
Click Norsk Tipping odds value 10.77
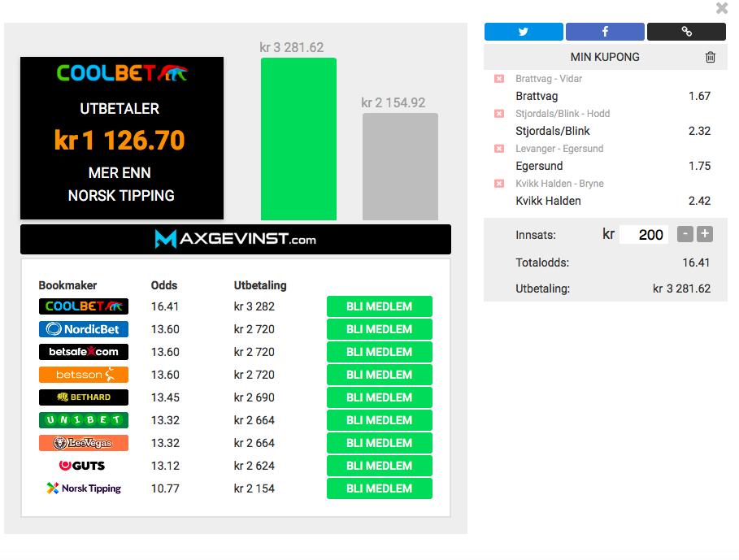(165, 488)
